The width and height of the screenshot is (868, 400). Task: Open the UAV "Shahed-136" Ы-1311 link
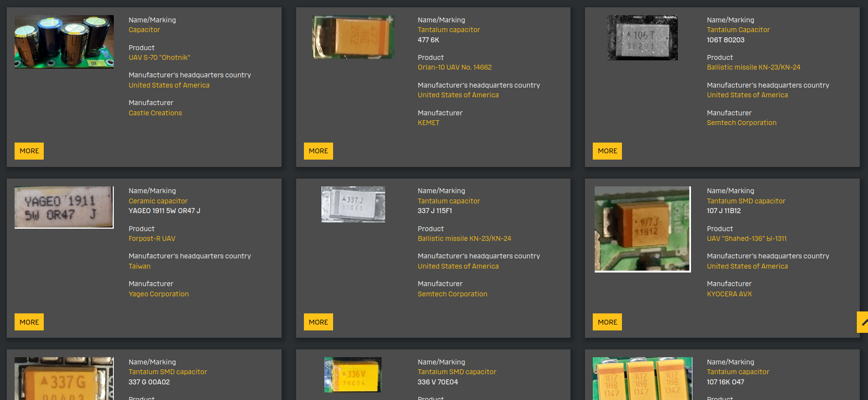tap(746, 238)
